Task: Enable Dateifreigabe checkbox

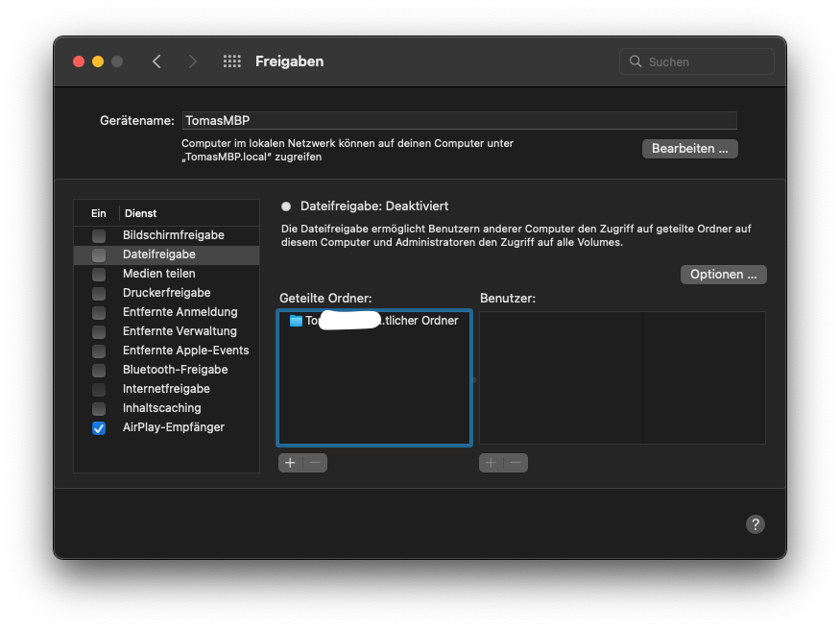Action: (x=99, y=254)
